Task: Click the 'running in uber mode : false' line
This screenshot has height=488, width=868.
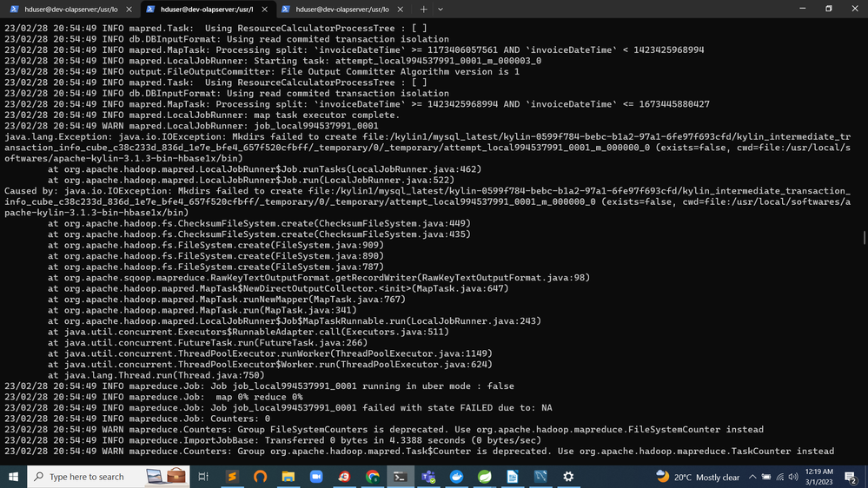Action: tap(259, 386)
